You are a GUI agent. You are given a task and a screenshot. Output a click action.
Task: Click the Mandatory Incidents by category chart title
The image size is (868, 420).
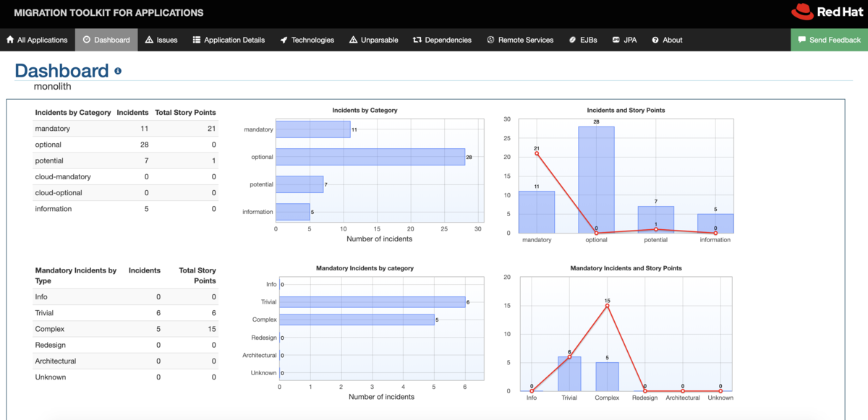[x=365, y=268]
